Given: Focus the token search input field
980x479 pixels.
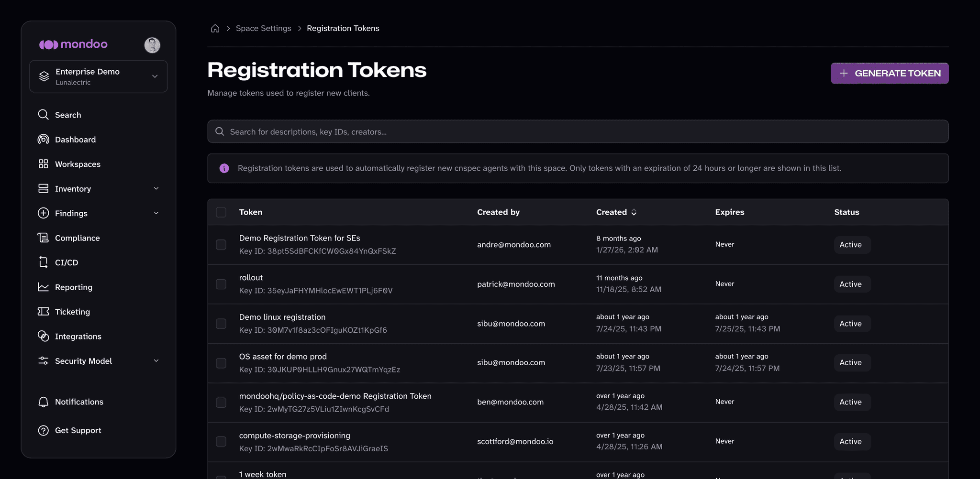Looking at the screenshot, I should click(578, 131).
